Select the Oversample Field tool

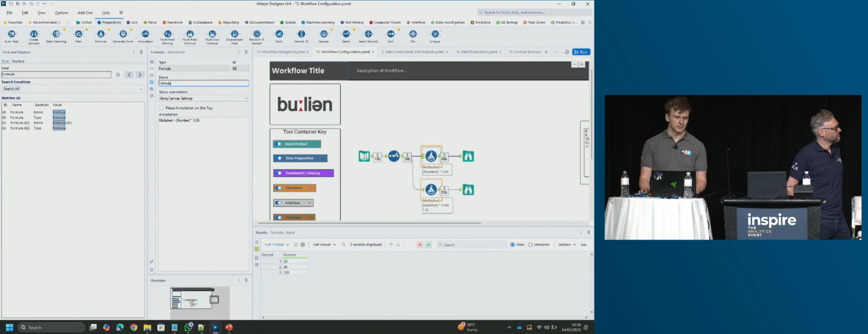pyautogui.click(x=234, y=37)
